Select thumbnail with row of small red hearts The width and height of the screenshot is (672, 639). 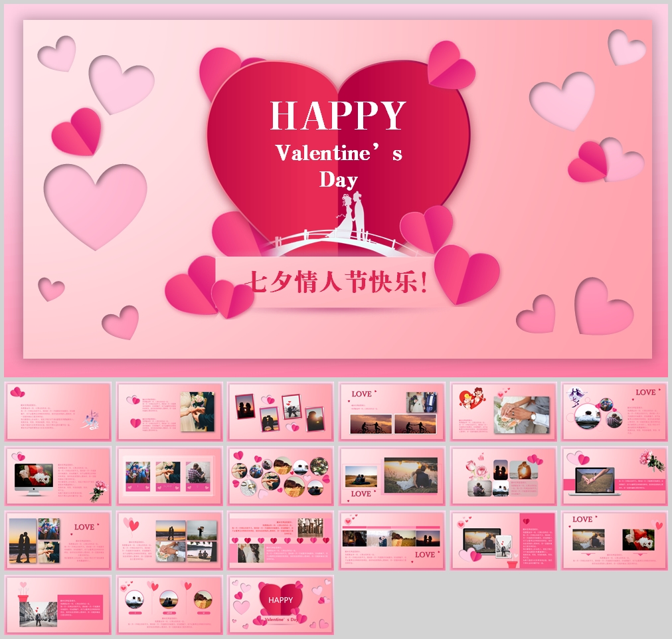[x=280, y=540]
